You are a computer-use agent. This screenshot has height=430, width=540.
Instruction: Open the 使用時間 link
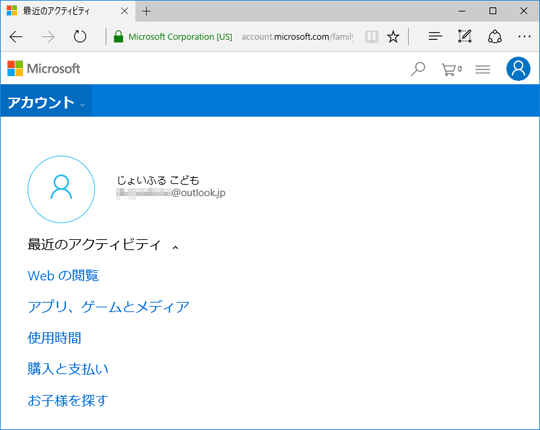click(x=54, y=338)
